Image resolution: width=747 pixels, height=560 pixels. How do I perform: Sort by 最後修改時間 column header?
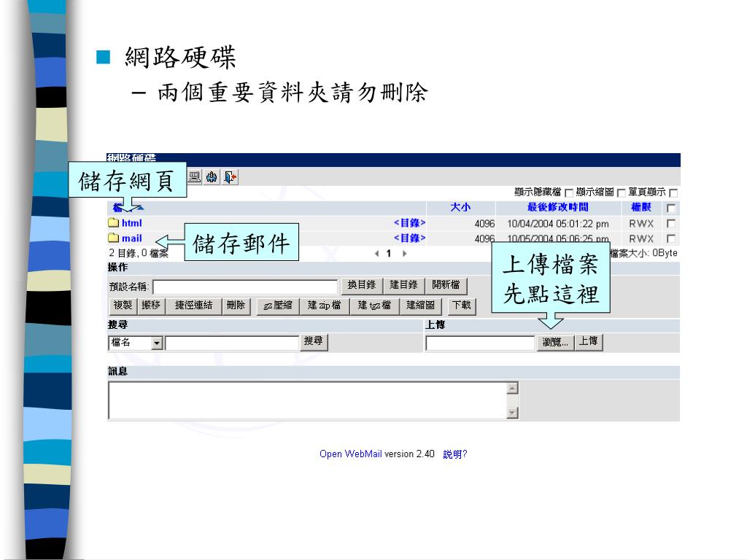(x=557, y=207)
